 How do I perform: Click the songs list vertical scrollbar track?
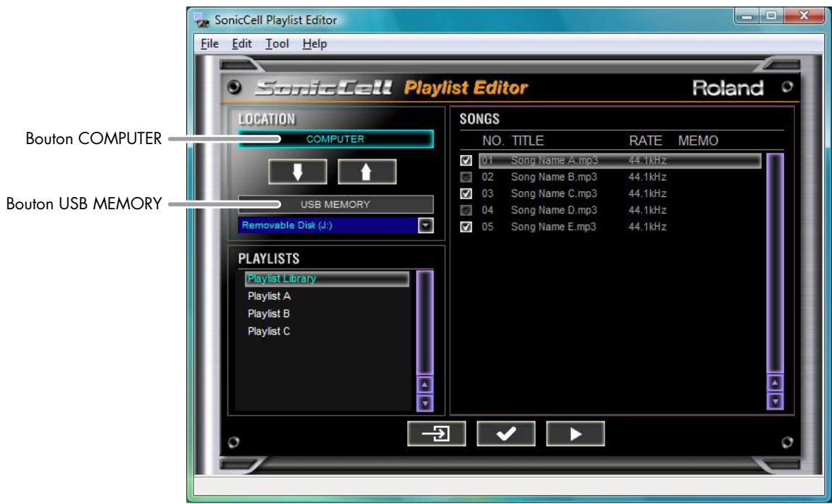775,264
